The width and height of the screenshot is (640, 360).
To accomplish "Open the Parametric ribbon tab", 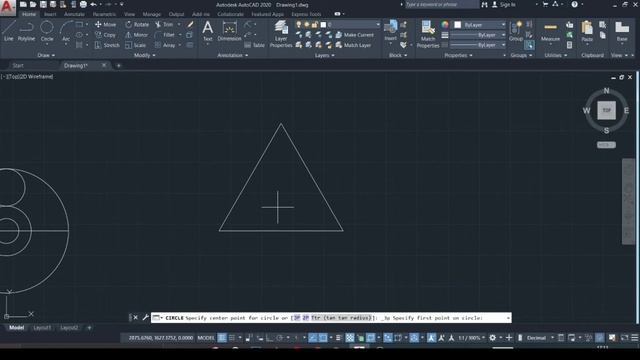I will 104,14.
